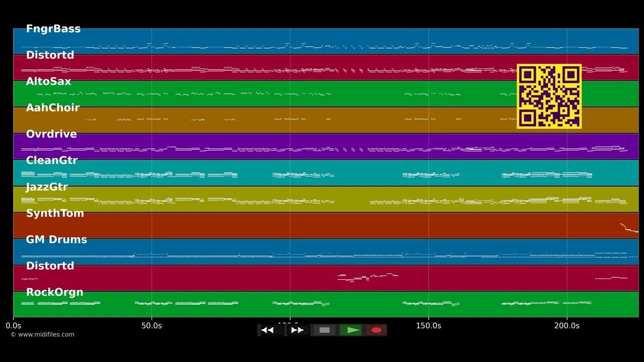This screenshot has height=362, width=644.
Task: Select the SynthTom track label
Action: tap(55, 213)
